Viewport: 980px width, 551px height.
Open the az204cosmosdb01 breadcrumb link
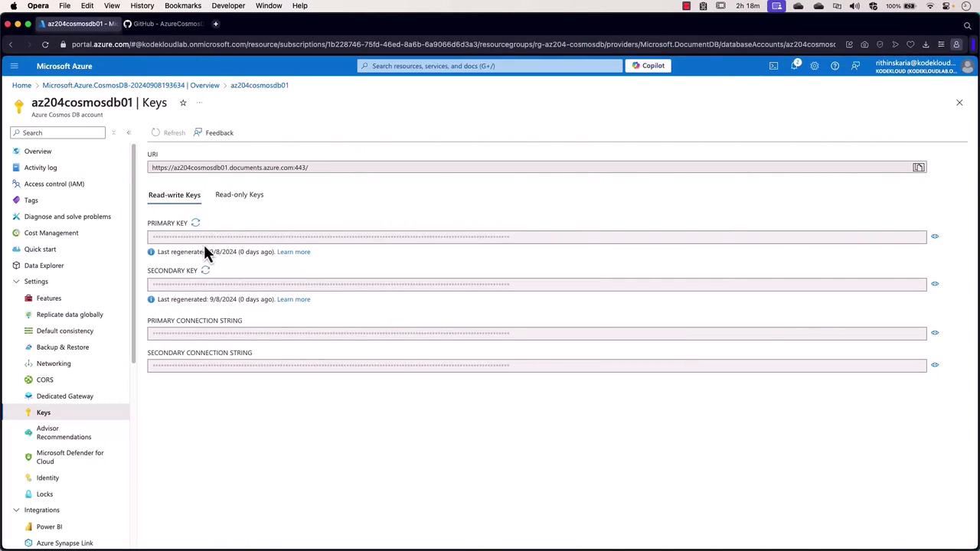(260, 85)
